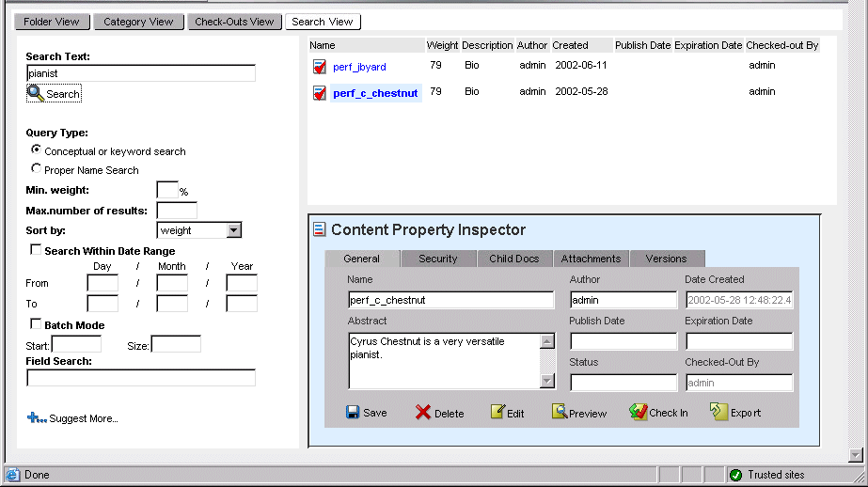Open the Attachments tab

click(591, 259)
